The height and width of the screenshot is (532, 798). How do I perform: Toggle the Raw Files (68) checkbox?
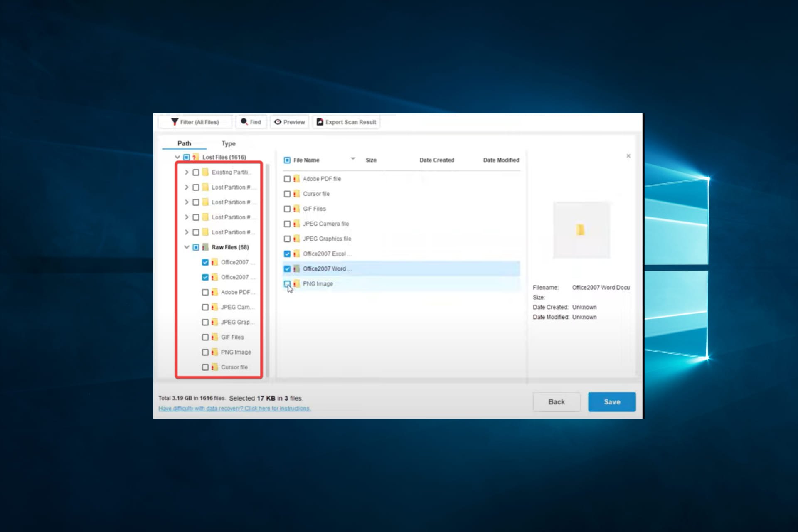coord(196,247)
